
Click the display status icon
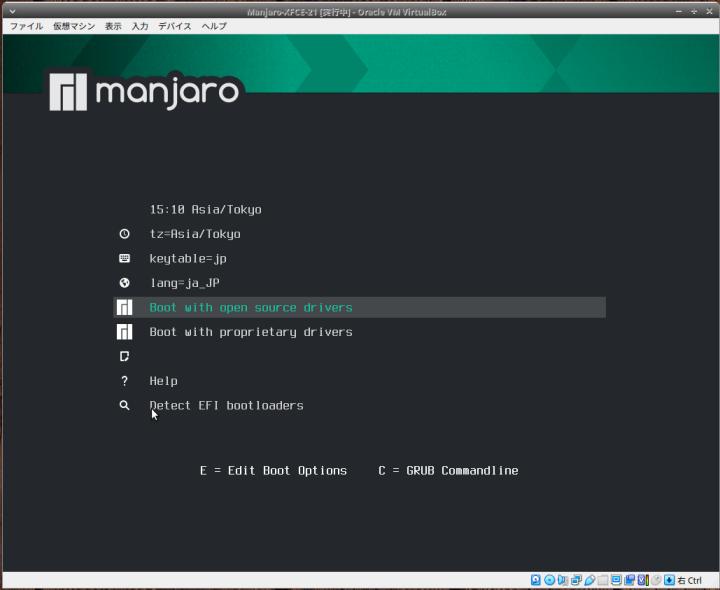pos(616,580)
